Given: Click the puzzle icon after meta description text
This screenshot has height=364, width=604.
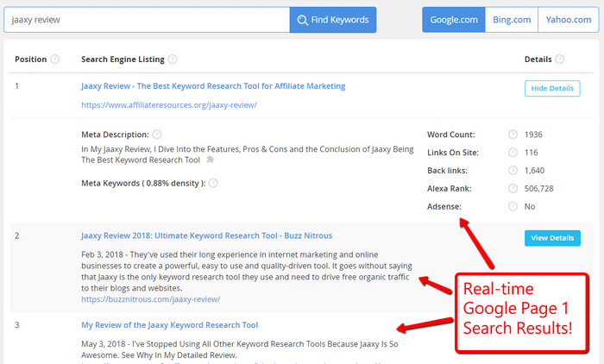Looking at the screenshot, I should (210, 160).
